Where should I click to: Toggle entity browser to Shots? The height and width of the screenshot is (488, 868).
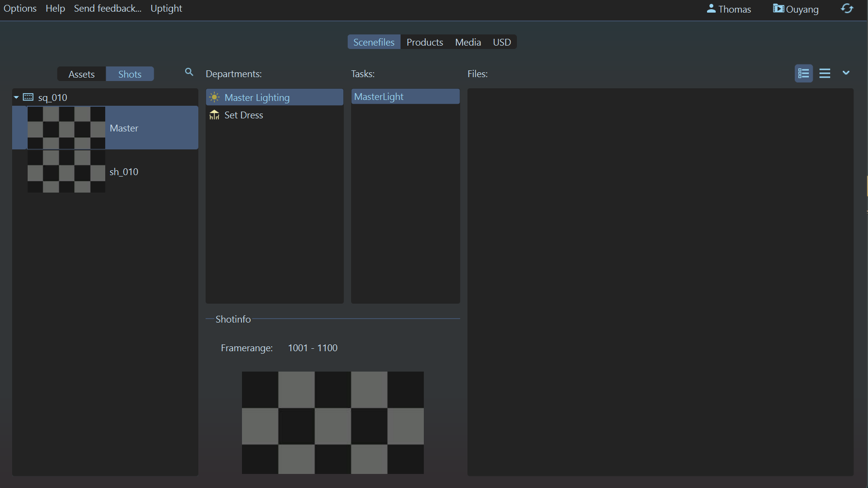point(130,74)
